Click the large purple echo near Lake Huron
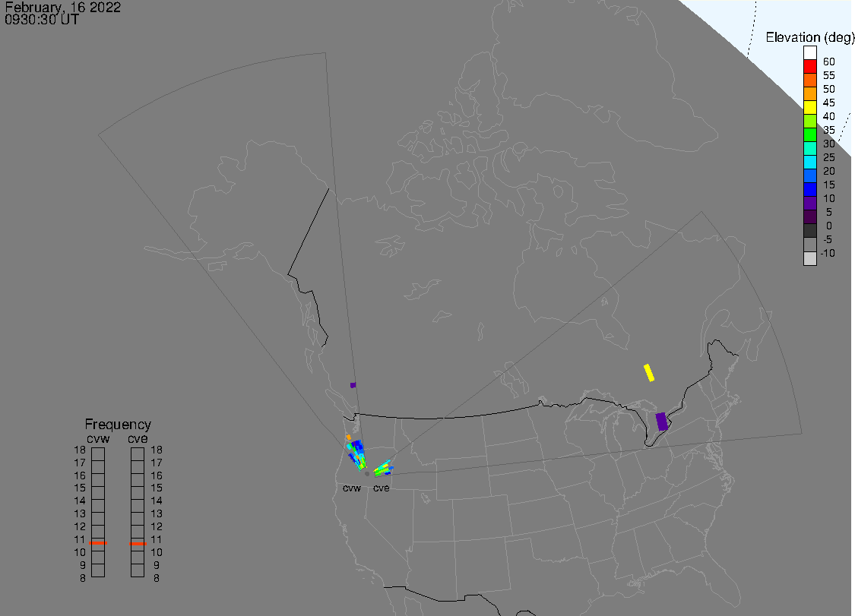 [661, 422]
